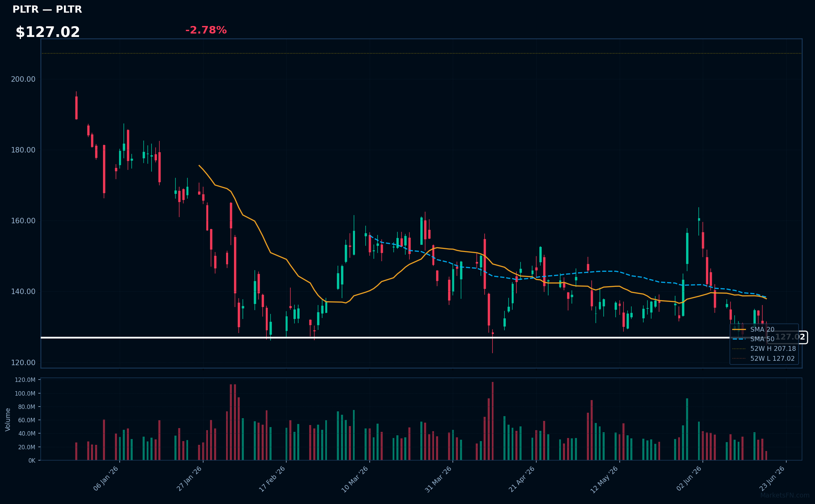Image resolution: width=815 pixels, height=504 pixels.
Task: Click the Volume axis title
Action: point(8,420)
